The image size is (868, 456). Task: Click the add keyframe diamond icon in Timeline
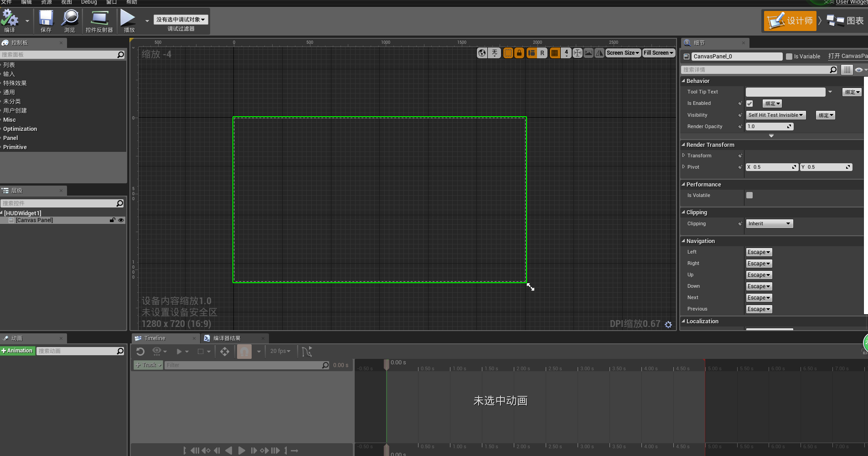[x=225, y=351]
